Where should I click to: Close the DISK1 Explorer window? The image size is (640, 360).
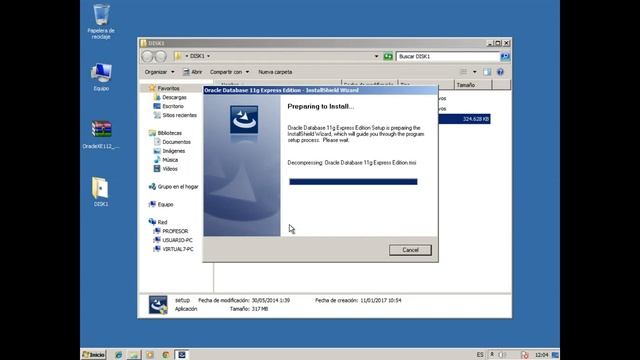507,43
